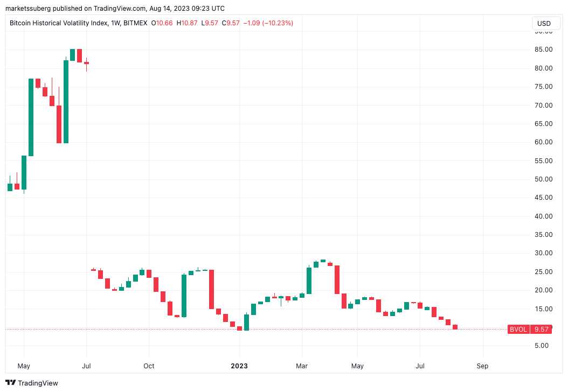Click the Oct label on time axis
This screenshot has width=568, height=392.
pyautogui.click(x=149, y=366)
